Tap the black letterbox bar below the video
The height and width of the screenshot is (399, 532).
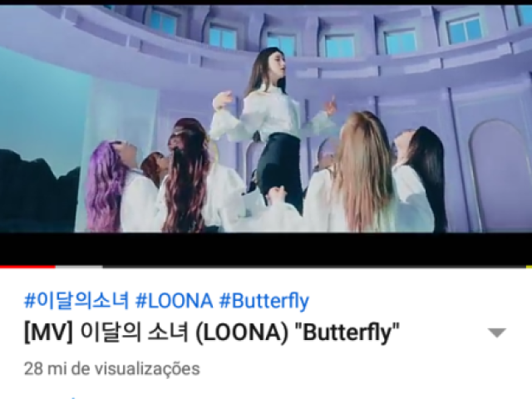(x=266, y=249)
